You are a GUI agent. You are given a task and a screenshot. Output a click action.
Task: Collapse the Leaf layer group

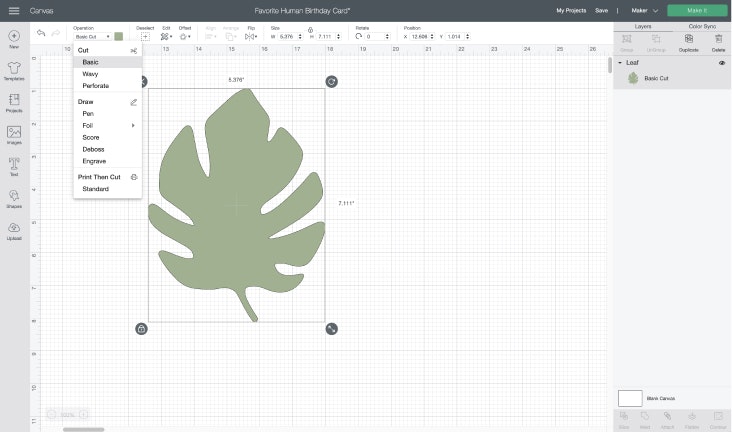(x=620, y=63)
